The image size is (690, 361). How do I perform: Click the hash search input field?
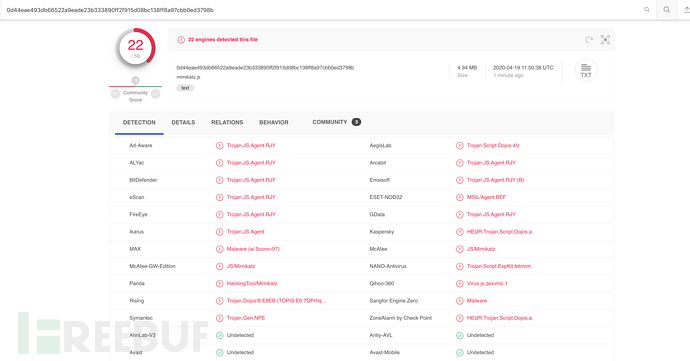tap(321, 10)
